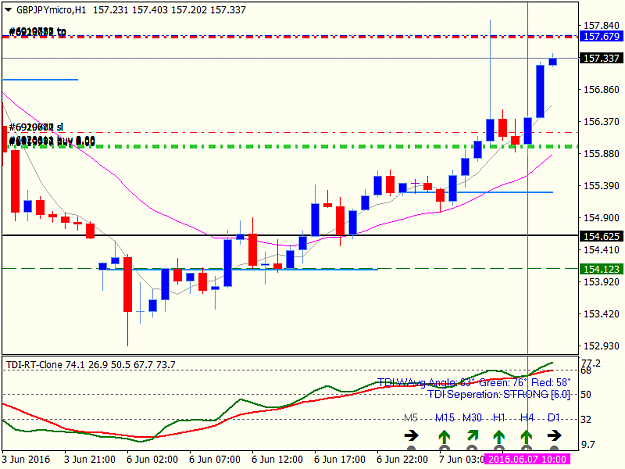
Task: Click the black right arrow under D1
Action: pyautogui.click(x=554, y=436)
